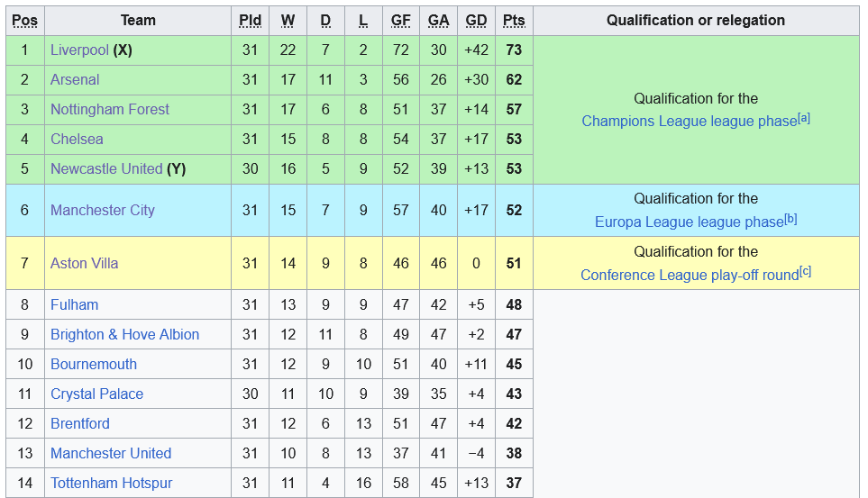Image resolution: width=868 pixels, height=498 pixels.
Task: Open the Tottenham Hotspur link
Action: click(111, 483)
